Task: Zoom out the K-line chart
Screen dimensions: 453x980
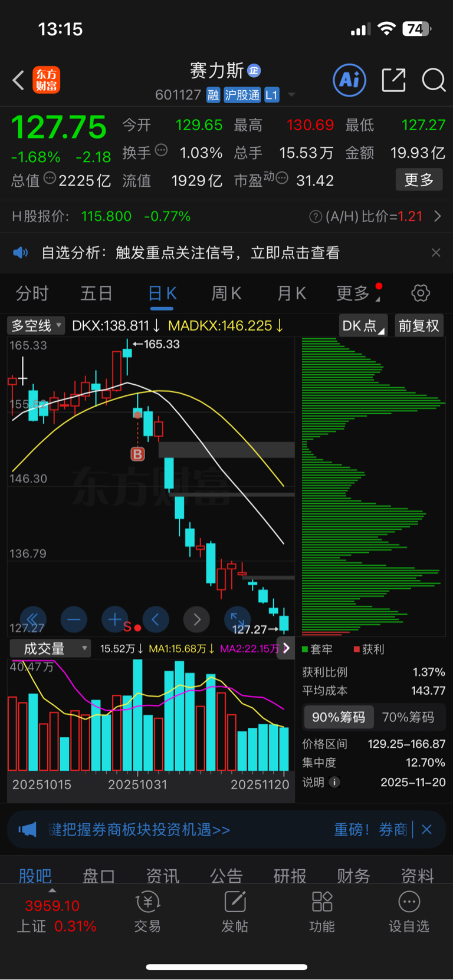Action: tap(74, 619)
